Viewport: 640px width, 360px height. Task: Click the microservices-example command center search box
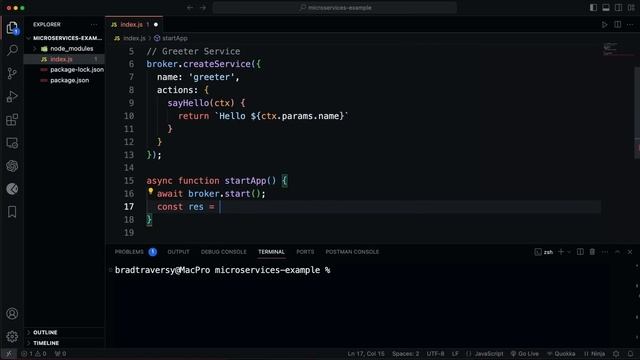(x=335, y=8)
